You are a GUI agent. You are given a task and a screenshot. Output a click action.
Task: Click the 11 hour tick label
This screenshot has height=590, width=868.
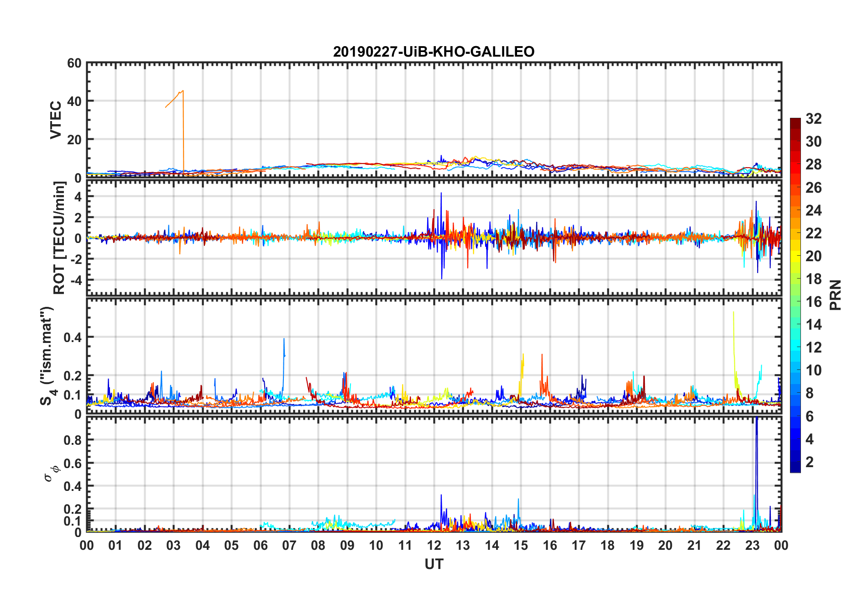(x=405, y=545)
